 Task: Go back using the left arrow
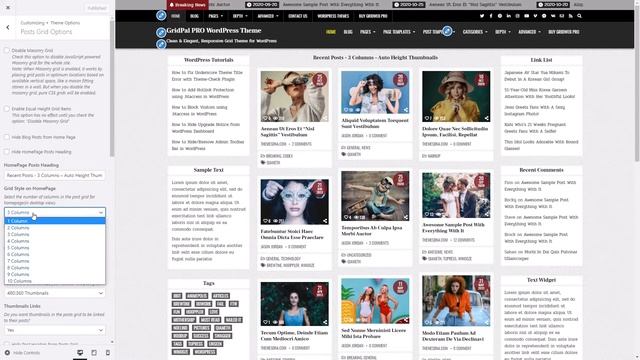tap(8, 27)
